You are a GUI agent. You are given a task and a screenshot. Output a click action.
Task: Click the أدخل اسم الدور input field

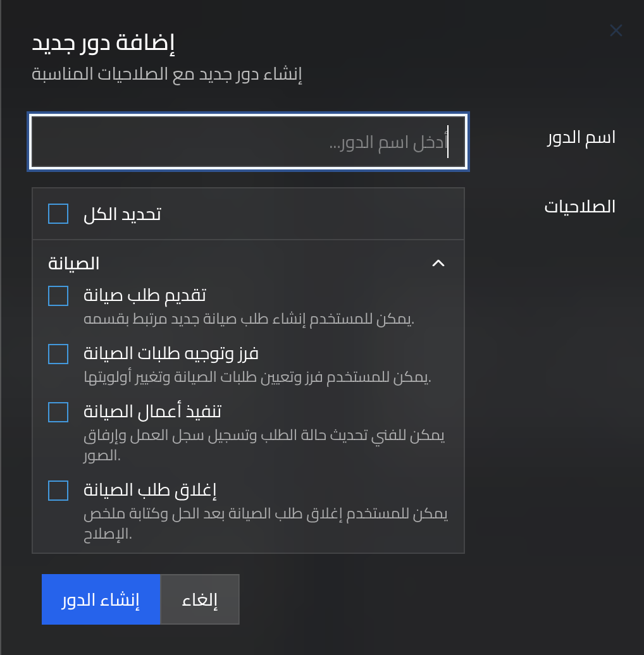248,141
